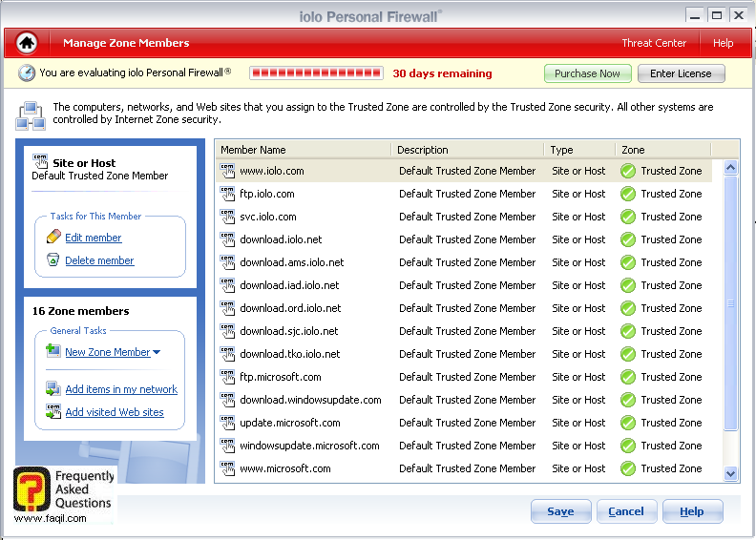Click the green Trusted Zone checkmark for ftp.microsoft.com

[627, 377]
